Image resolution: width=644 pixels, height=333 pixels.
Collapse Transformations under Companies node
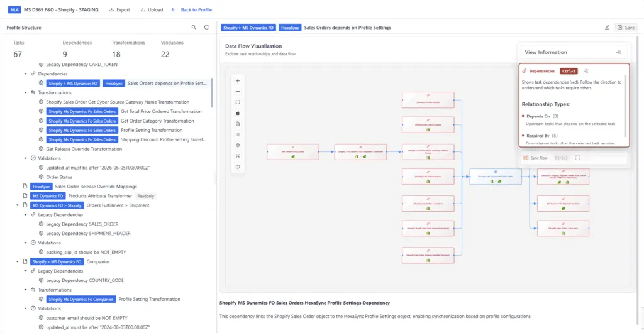25,290
